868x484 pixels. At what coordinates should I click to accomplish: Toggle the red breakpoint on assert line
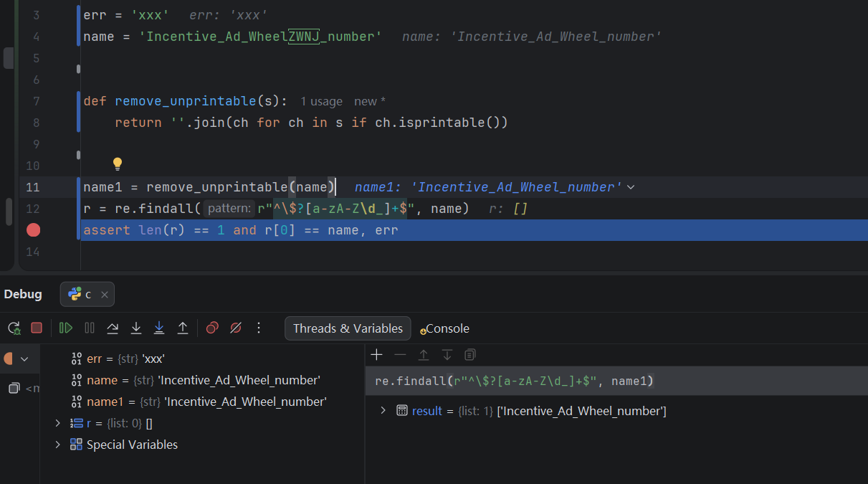pos(33,230)
